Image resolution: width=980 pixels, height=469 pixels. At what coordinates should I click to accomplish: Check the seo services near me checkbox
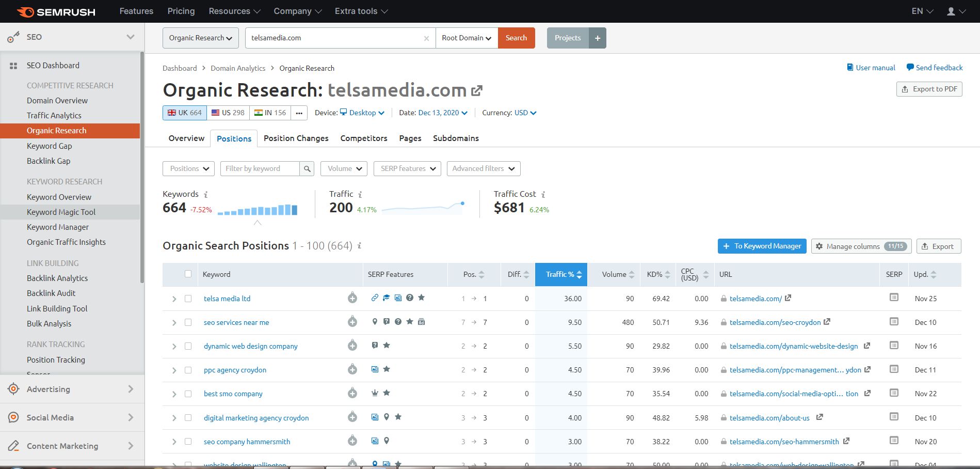(x=188, y=322)
